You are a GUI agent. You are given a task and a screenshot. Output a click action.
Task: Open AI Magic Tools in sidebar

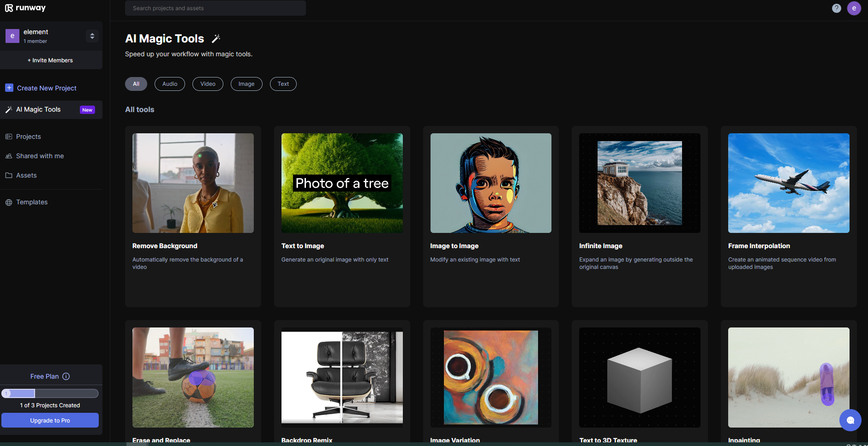51,110
